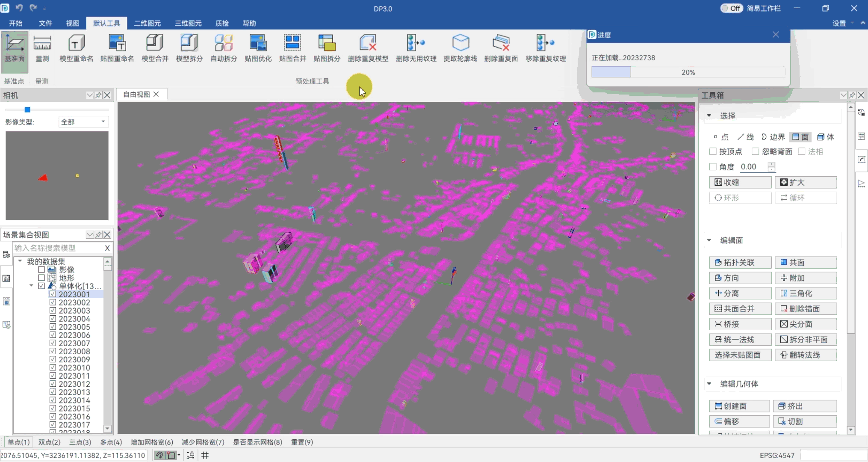Collapse the 单体化 tree node
The width and height of the screenshot is (868, 462).
(x=31, y=285)
